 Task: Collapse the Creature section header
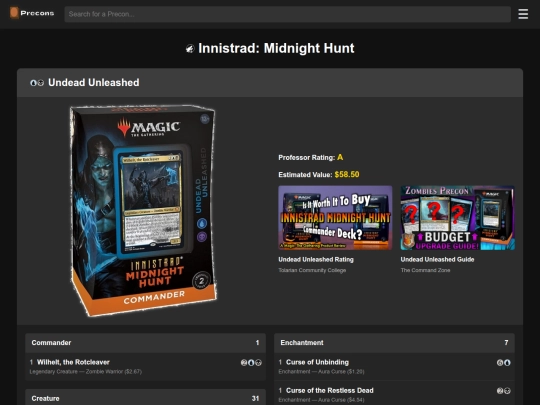coord(145,398)
